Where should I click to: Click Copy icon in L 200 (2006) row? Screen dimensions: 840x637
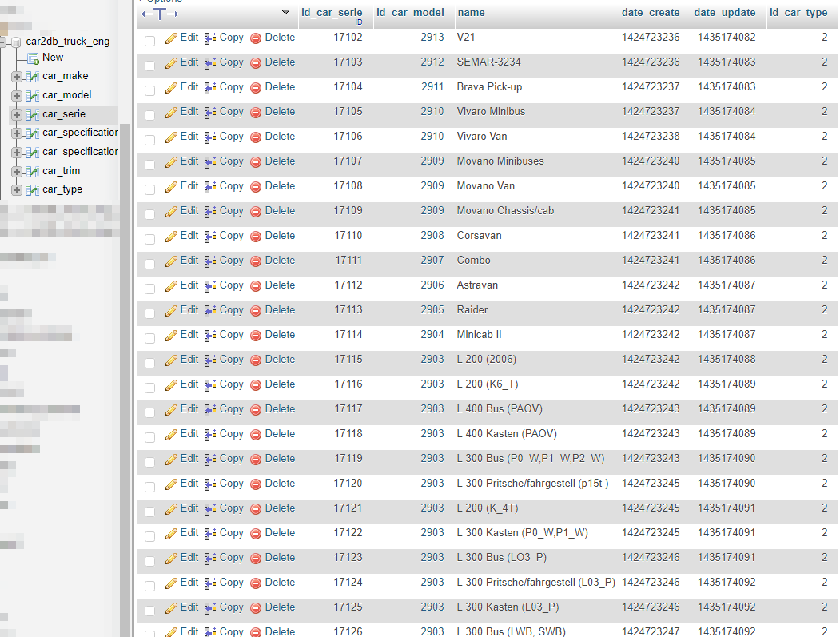[x=210, y=360]
